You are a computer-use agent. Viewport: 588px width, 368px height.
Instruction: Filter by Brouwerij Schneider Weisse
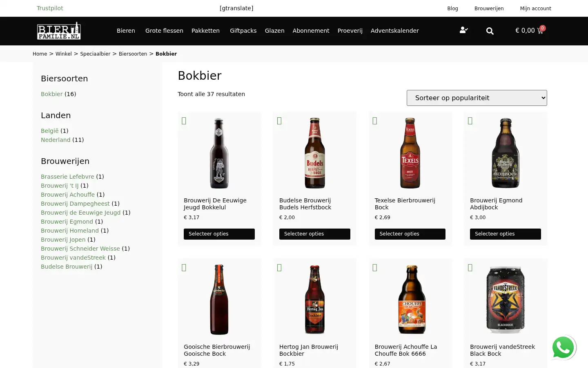pos(80,249)
